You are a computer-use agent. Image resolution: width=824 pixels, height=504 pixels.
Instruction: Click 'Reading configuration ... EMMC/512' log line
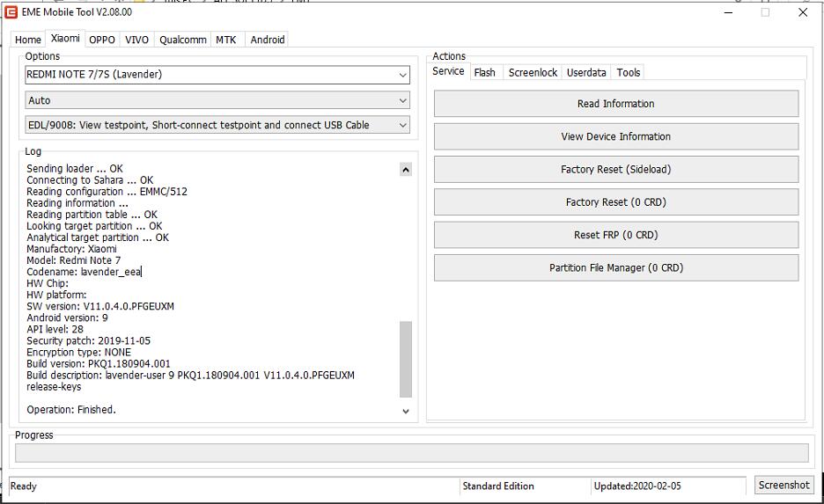107,192
